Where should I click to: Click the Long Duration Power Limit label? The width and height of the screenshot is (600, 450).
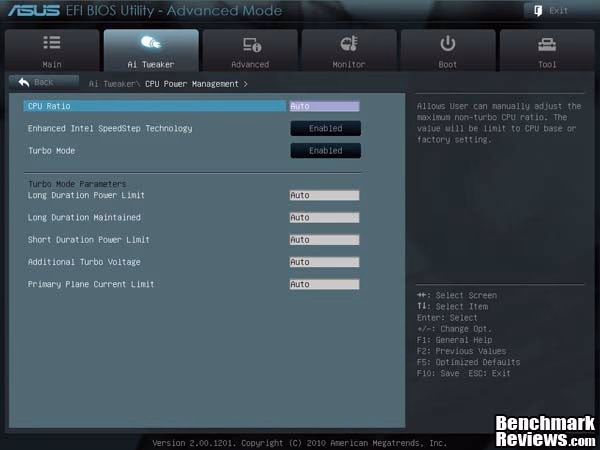coord(86,195)
